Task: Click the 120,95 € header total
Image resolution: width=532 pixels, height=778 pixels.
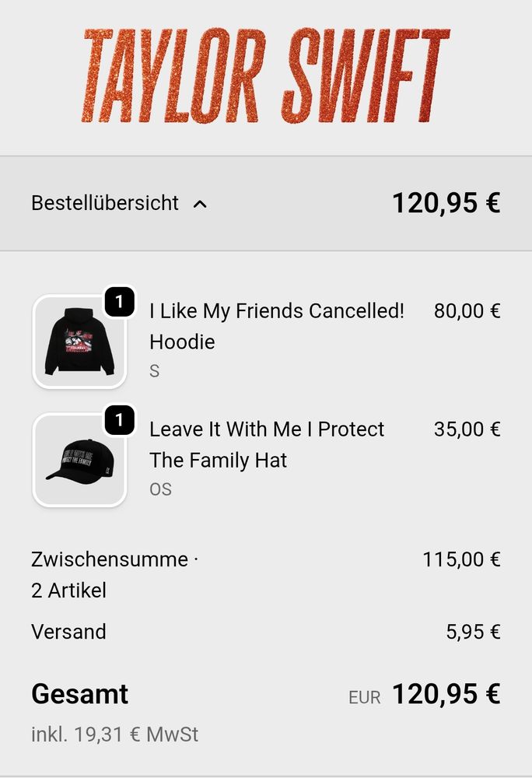Action: point(446,204)
